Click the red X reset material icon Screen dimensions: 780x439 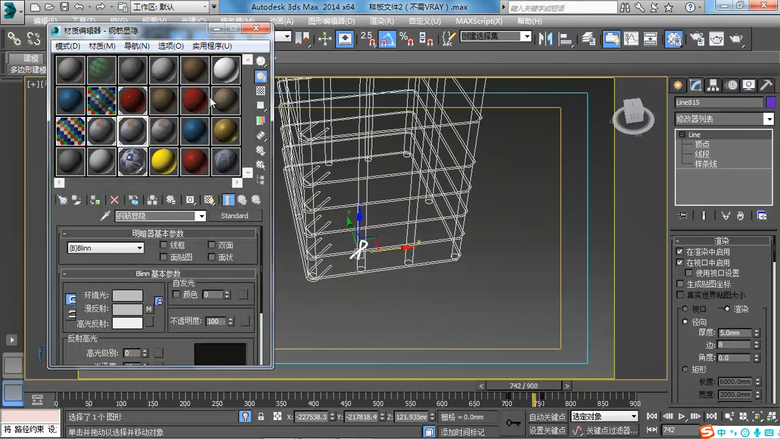pyautogui.click(x=114, y=200)
